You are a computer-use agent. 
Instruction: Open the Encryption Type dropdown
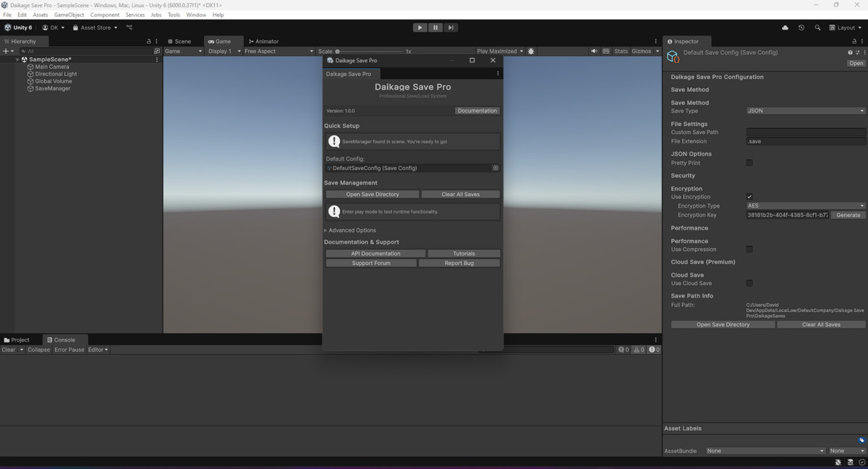tap(806, 206)
